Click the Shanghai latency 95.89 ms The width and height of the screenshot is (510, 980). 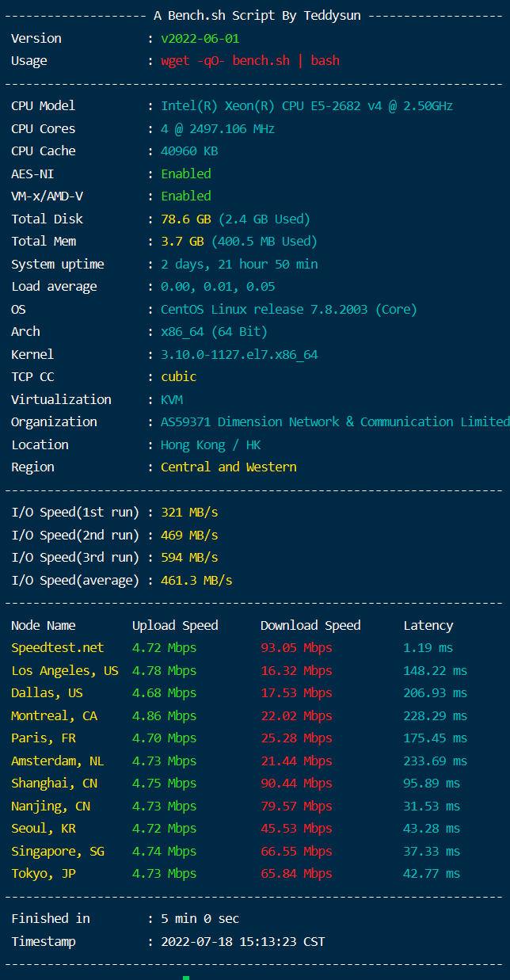[432, 783]
